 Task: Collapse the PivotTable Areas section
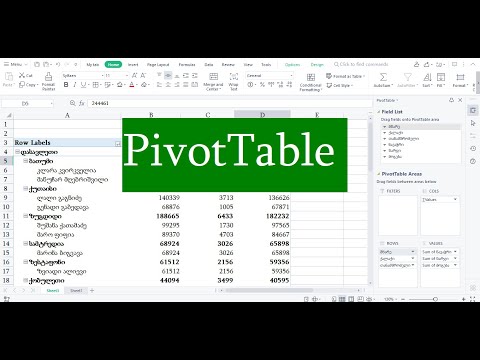click(x=379, y=174)
